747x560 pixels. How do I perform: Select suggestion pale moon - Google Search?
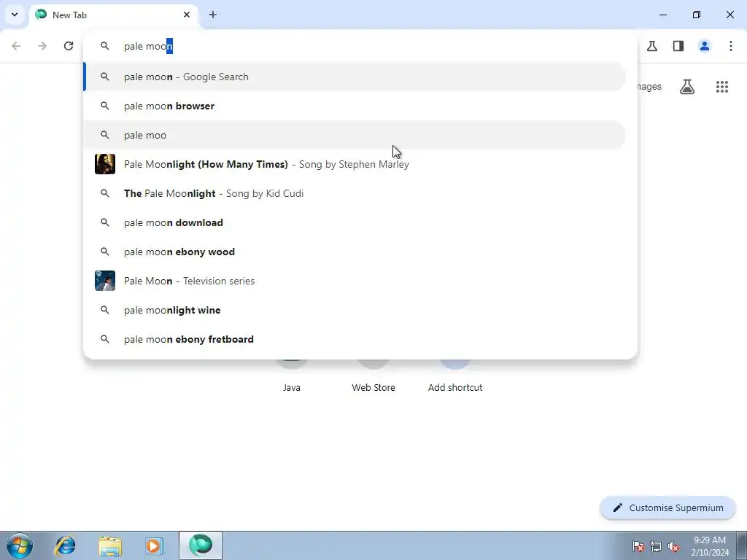coord(355,77)
